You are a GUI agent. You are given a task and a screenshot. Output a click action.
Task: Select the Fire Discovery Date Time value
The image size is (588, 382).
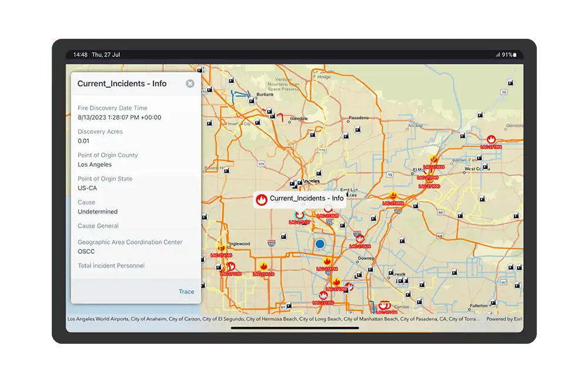click(x=119, y=118)
